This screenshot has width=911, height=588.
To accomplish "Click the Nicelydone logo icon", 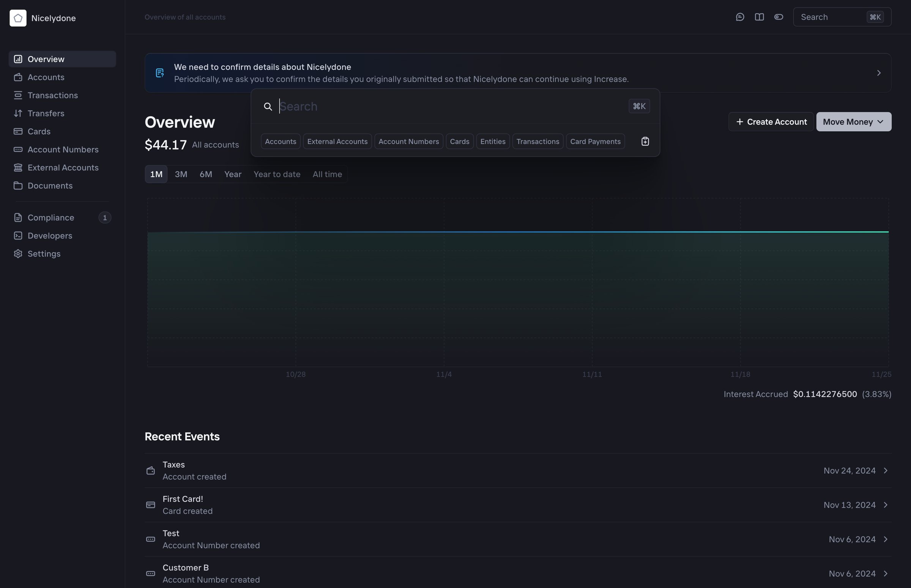I will pyautogui.click(x=18, y=18).
